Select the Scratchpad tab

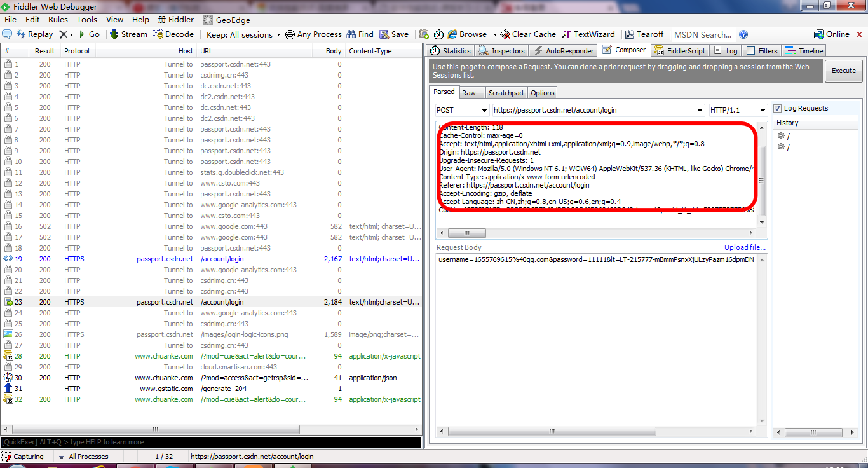(506, 93)
